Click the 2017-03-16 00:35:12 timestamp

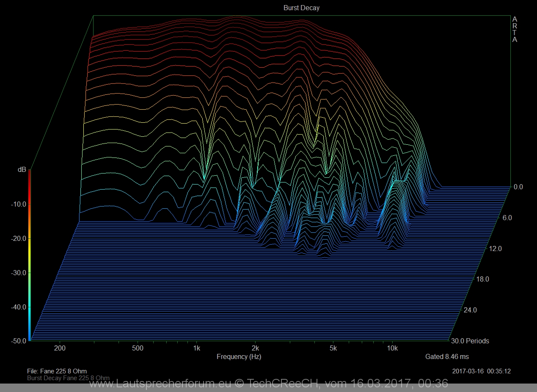(481, 371)
